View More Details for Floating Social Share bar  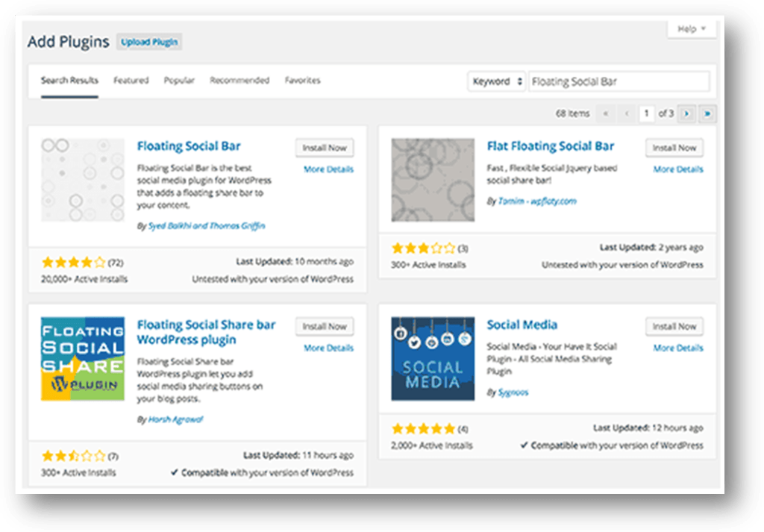(328, 348)
